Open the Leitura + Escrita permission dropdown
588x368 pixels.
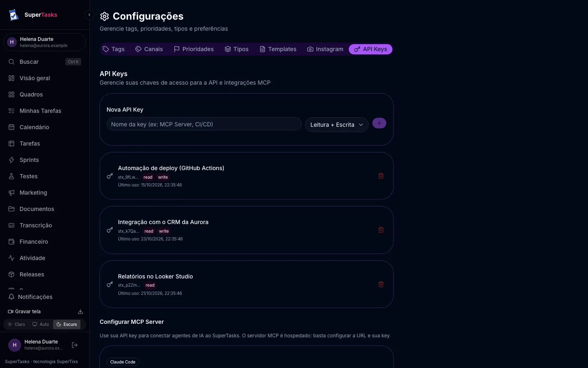pyautogui.click(x=337, y=125)
